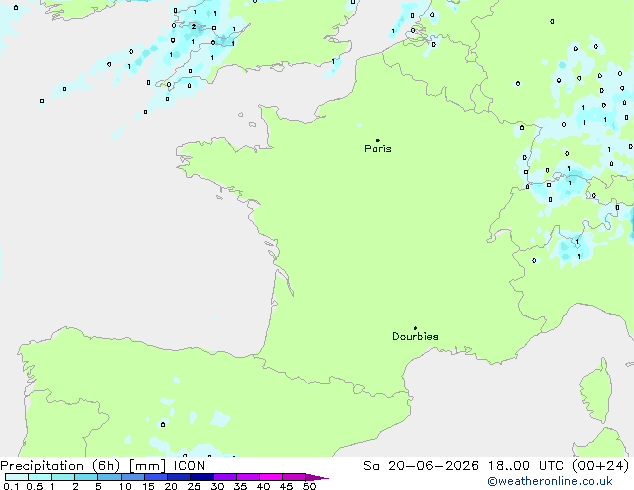Pick the 20–25 mm legend swatch
Image resolution: width=634 pixels, height=490 pixels.
[178, 477]
